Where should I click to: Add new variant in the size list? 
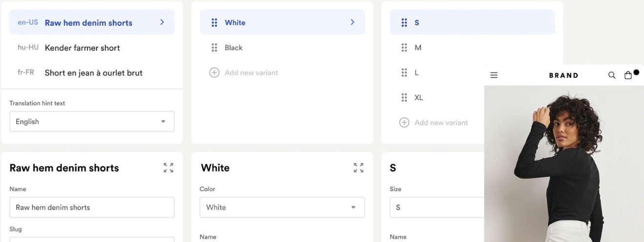pyautogui.click(x=434, y=123)
